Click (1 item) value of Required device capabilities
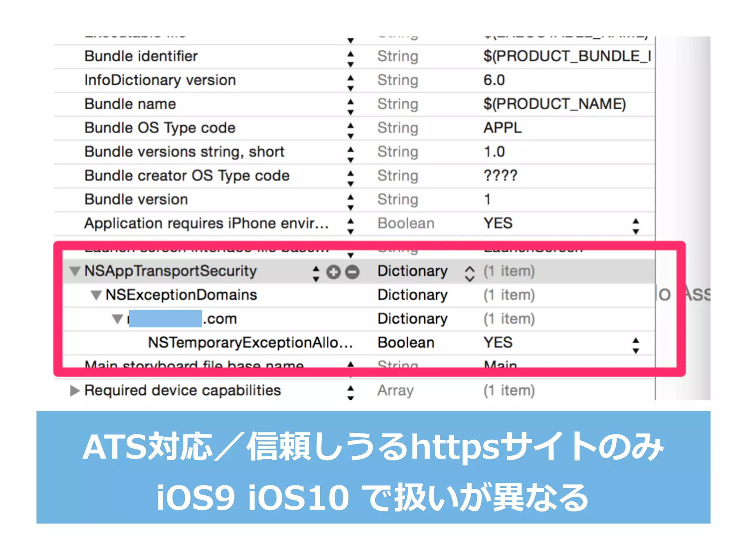 pyautogui.click(x=509, y=390)
